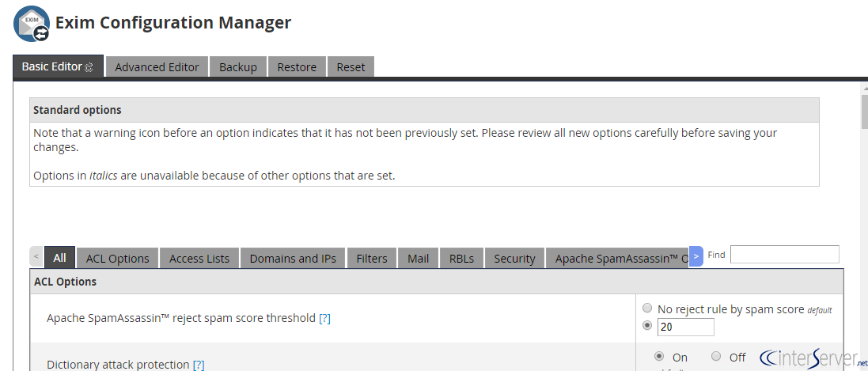The width and height of the screenshot is (868, 371).
Task: Click the Exim Configuration Manager logo icon
Action: point(32,24)
